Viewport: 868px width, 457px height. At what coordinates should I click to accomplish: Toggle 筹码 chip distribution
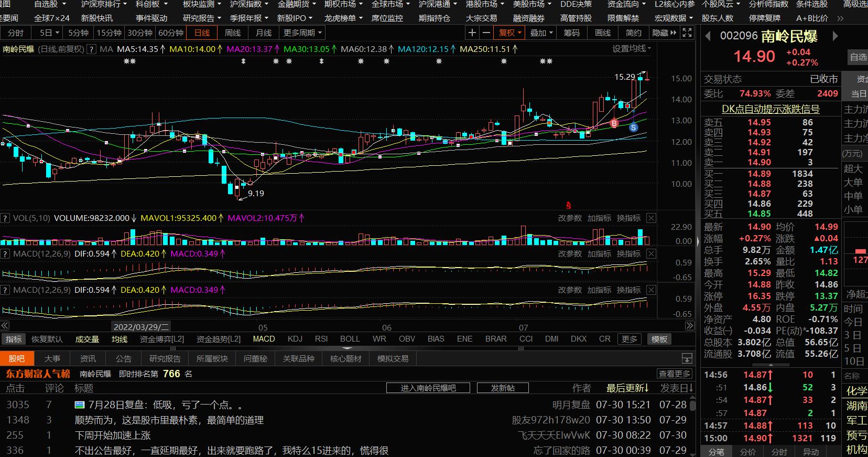(572, 33)
